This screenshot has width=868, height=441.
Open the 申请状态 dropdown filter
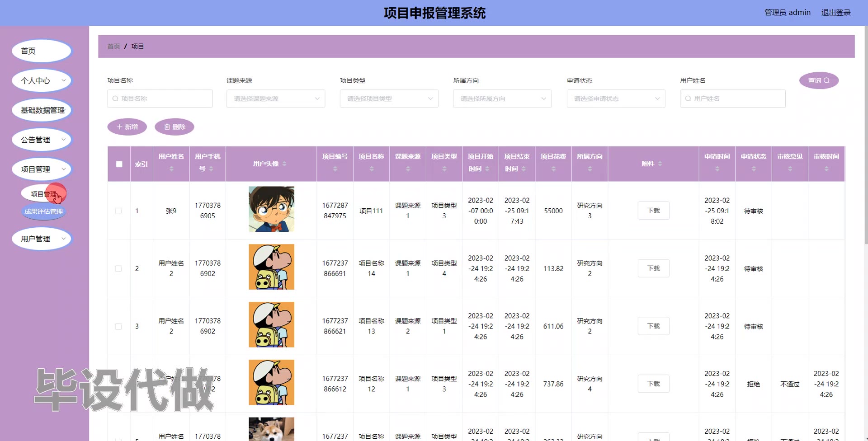616,99
